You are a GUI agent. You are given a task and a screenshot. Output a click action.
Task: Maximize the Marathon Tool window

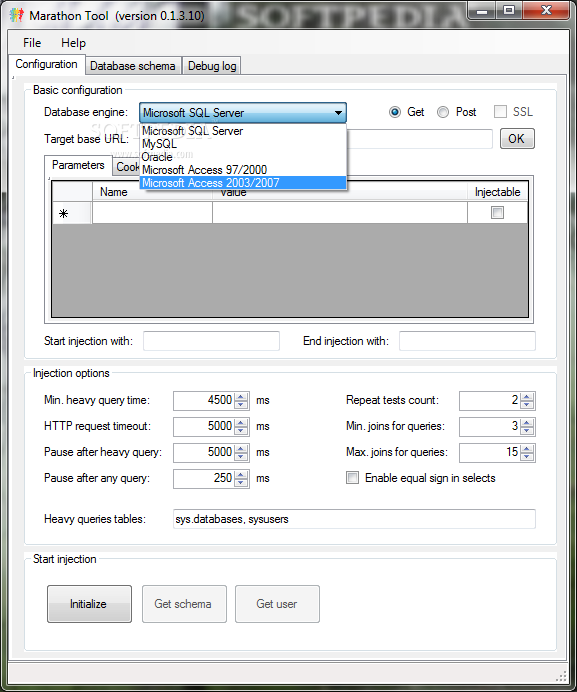click(x=509, y=11)
